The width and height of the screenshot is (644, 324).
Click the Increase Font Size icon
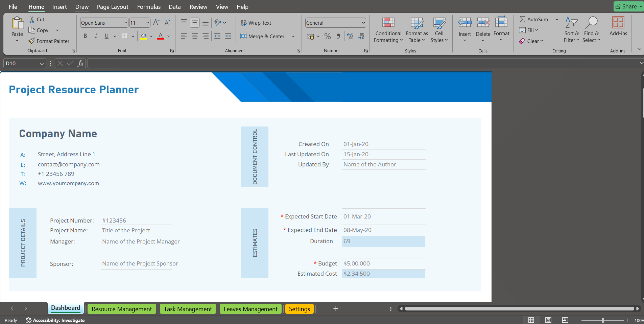coord(156,22)
